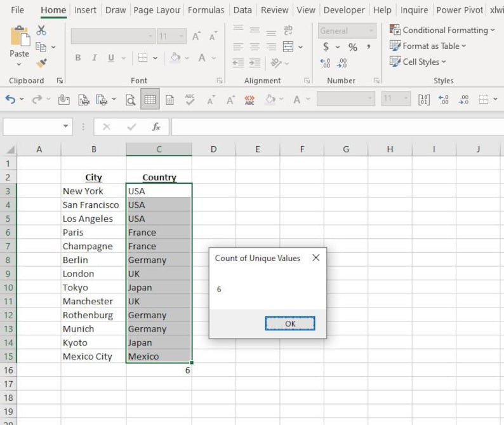Click Increase Indent icon
The image size is (504, 425).
click(x=255, y=63)
